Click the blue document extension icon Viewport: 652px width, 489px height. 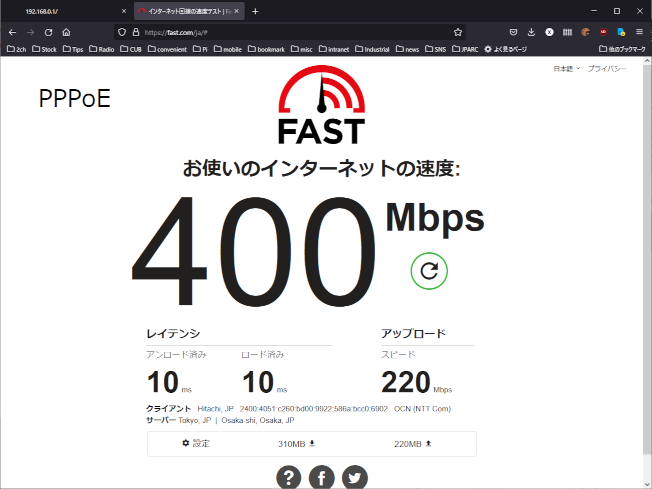point(621,32)
